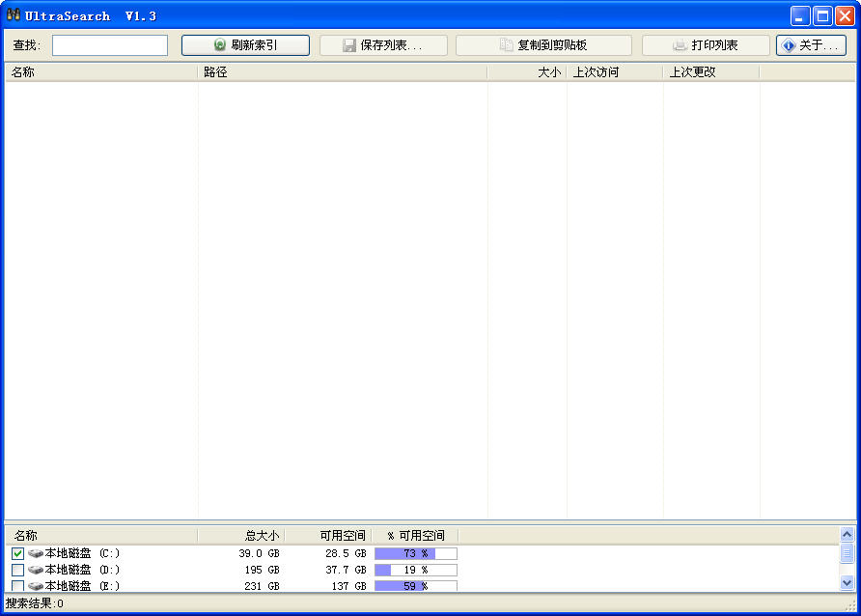Click the drive icon for 本地磁盘 (E:)

(x=36, y=586)
